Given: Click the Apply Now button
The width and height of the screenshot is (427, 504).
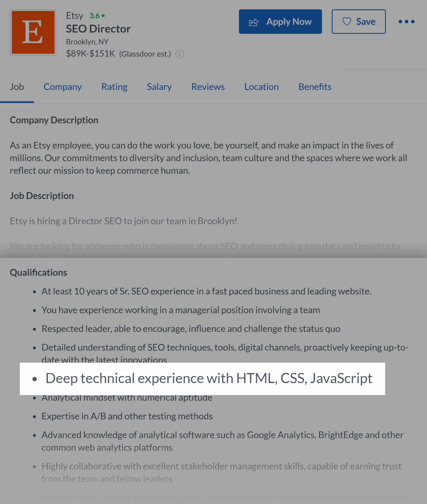Looking at the screenshot, I should pyautogui.click(x=280, y=22).
